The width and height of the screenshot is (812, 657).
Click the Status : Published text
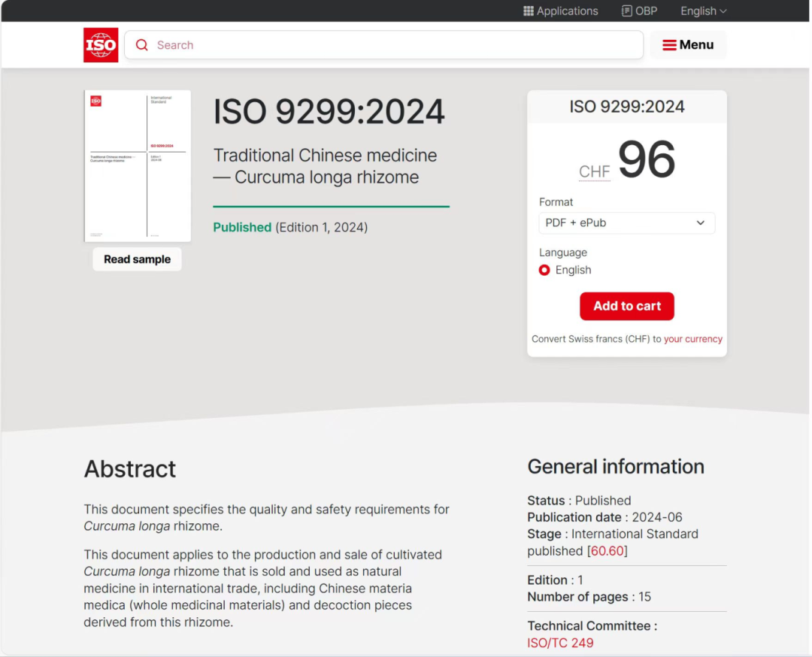(579, 501)
